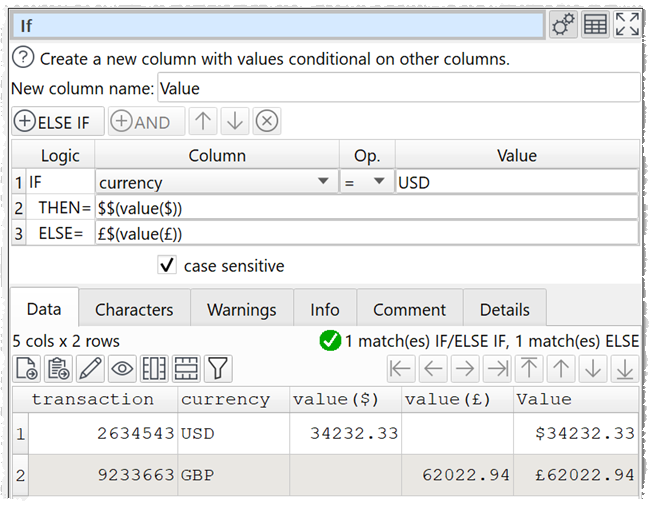Click the question mark help icon

[24, 59]
